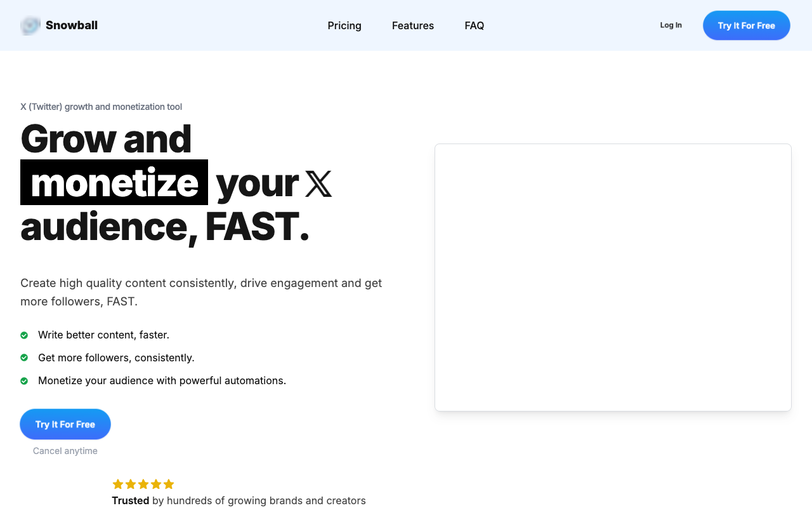Click the empty preview panel on right
The image size is (812, 508).
(x=613, y=277)
